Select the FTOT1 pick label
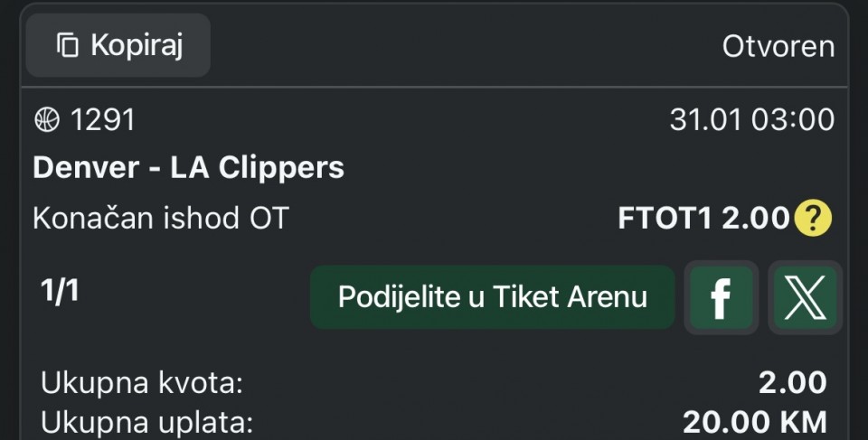868x440 pixels. click(x=665, y=219)
